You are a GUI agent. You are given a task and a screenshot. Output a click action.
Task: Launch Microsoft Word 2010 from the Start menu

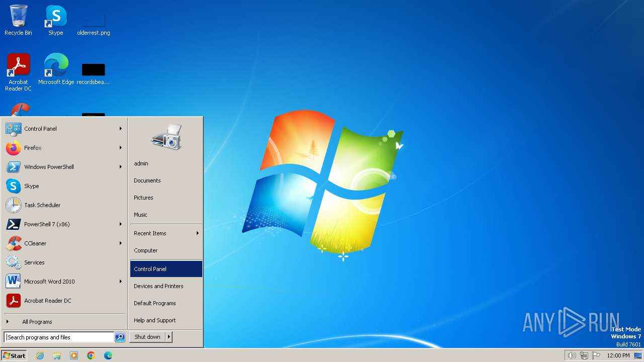pyautogui.click(x=64, y=282)
